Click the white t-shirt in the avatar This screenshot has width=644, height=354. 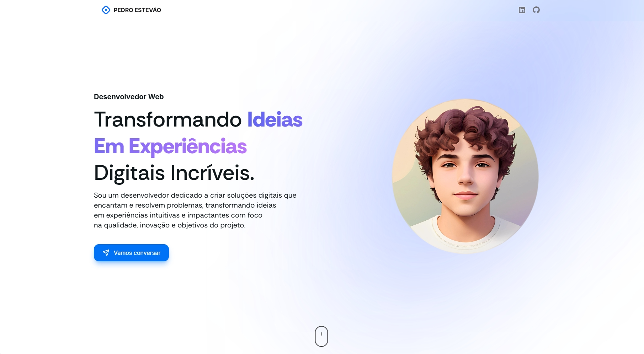pos(466,235)
